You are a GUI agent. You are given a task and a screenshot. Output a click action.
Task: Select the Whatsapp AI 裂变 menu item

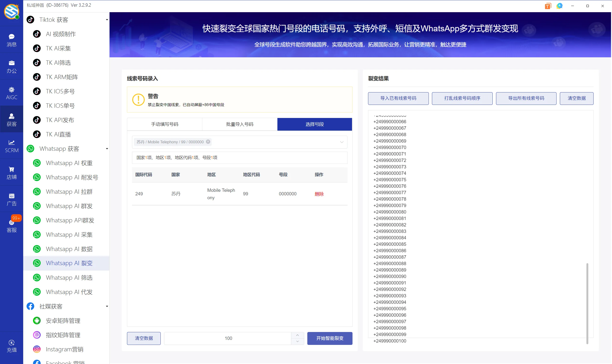69,263
